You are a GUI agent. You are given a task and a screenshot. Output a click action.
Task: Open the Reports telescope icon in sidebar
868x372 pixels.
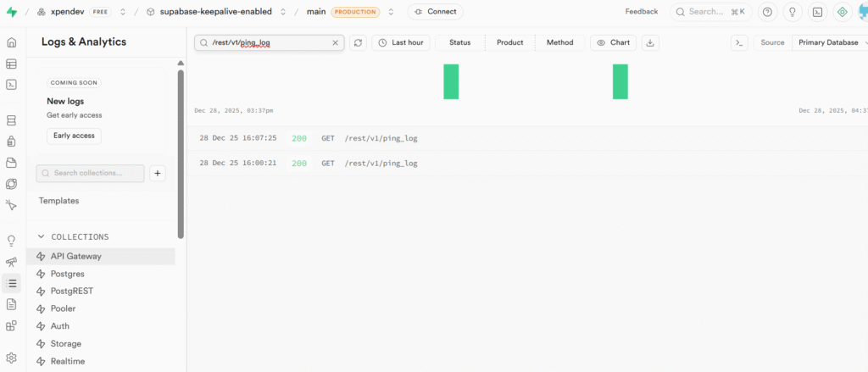tap(12, 263)
